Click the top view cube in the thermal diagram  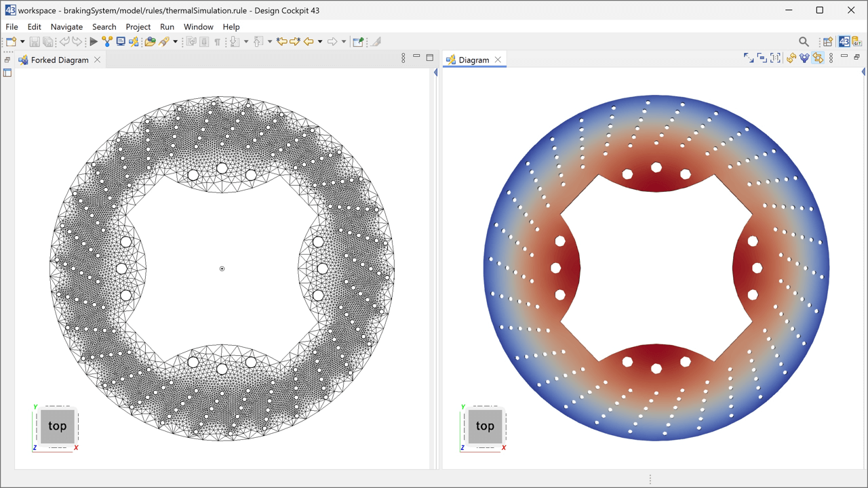[484, 426]
